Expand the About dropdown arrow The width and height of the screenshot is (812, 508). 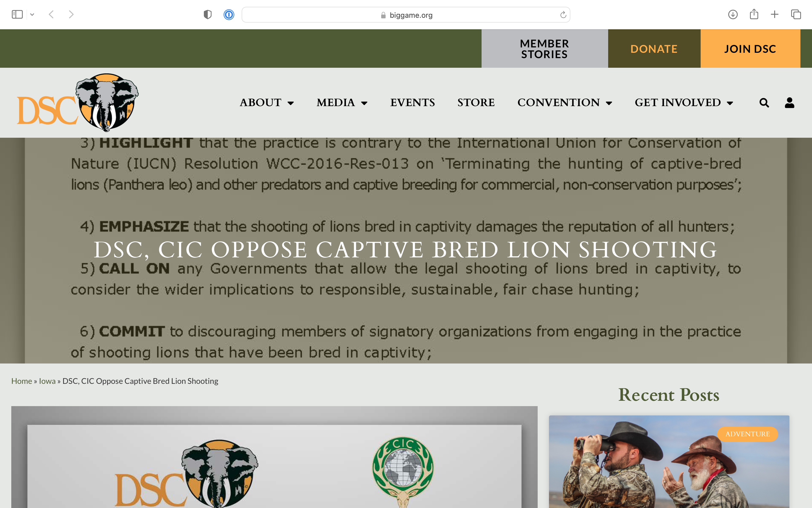(x=291, y=103)
